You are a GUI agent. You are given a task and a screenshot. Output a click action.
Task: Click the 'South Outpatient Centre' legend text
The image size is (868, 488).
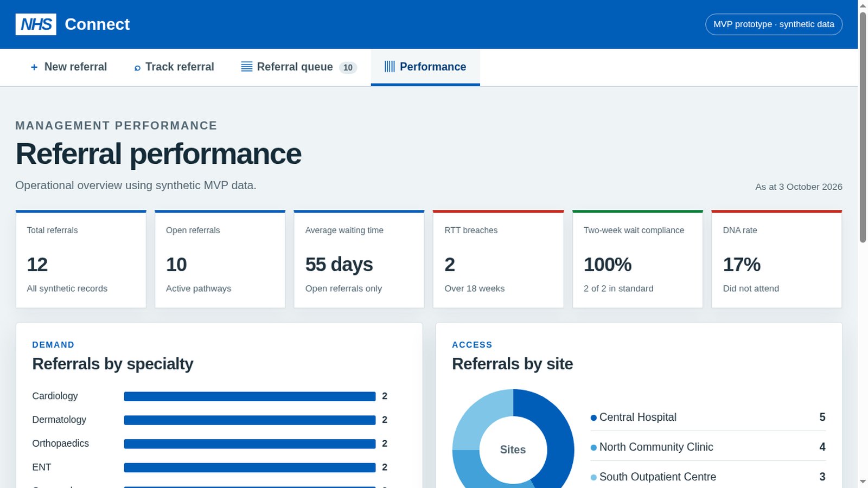click(658, 477)
